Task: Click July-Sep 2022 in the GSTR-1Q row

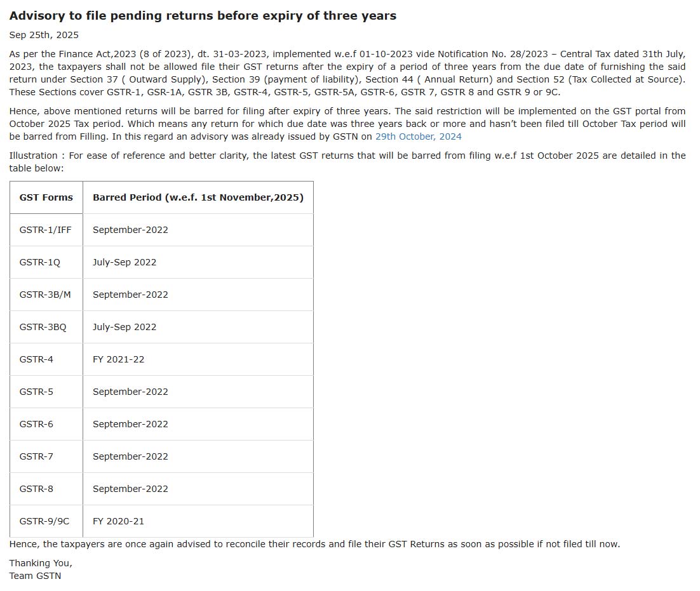Action: (125, 262)
